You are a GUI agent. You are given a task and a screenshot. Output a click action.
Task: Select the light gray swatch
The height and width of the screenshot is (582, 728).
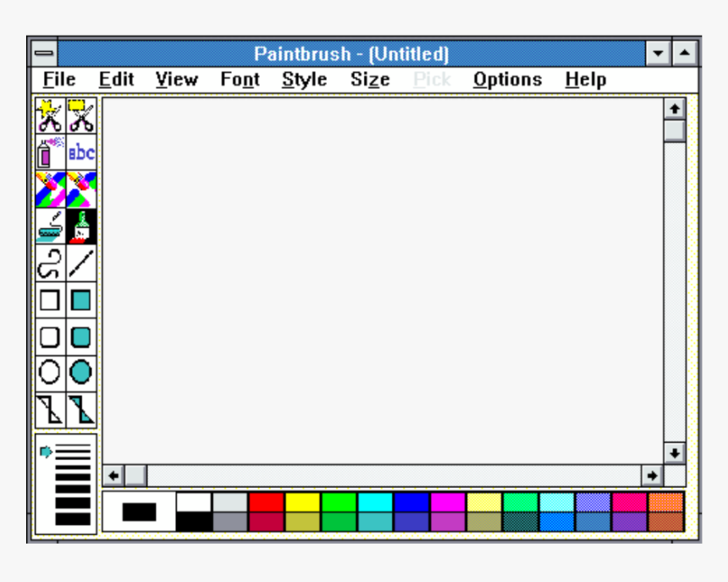(x=229, y=502)
